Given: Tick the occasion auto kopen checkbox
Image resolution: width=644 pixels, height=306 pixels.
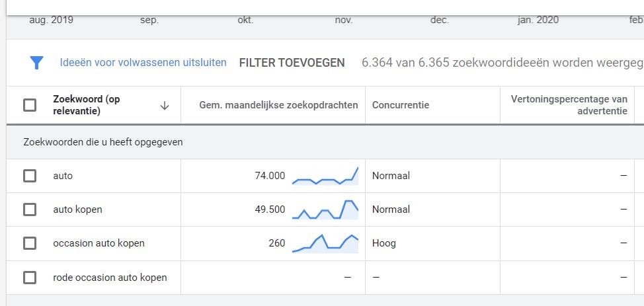Looking at the screenshot, I should point(30,243).
